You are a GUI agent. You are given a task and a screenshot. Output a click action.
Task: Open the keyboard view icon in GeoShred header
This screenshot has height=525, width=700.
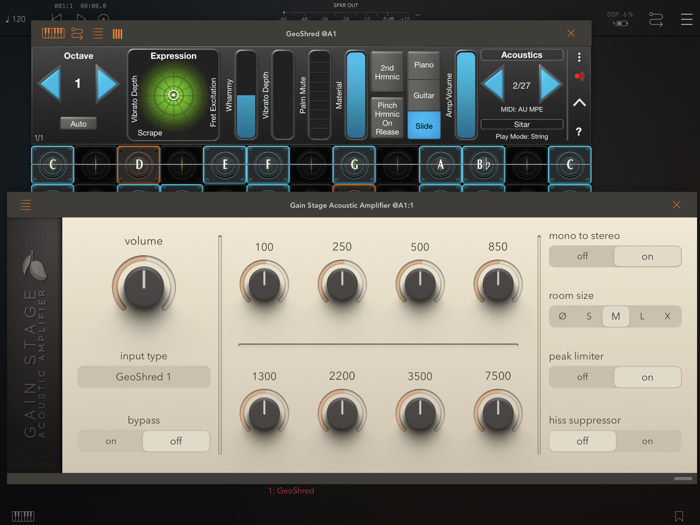(53, 33)
